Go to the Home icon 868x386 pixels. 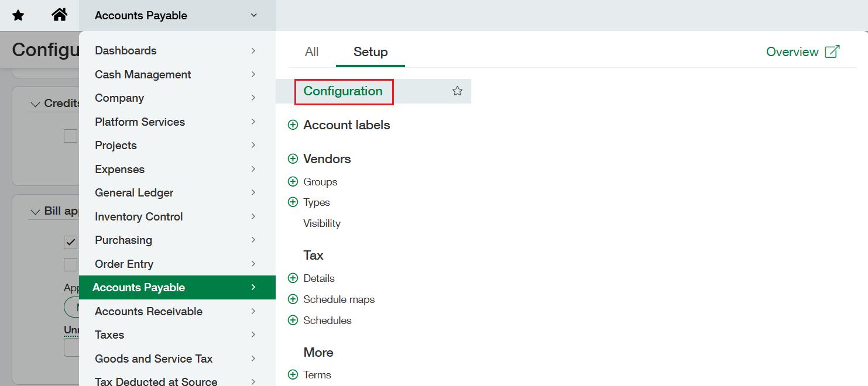[x=59, y=15]
